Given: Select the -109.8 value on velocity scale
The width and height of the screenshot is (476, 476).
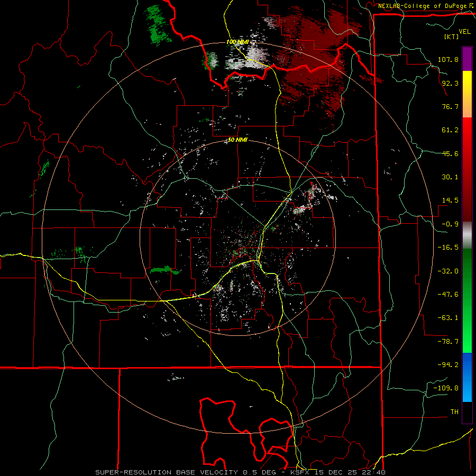Looking at the screenshot, I should pyautogui.click(x=446, y=388).
